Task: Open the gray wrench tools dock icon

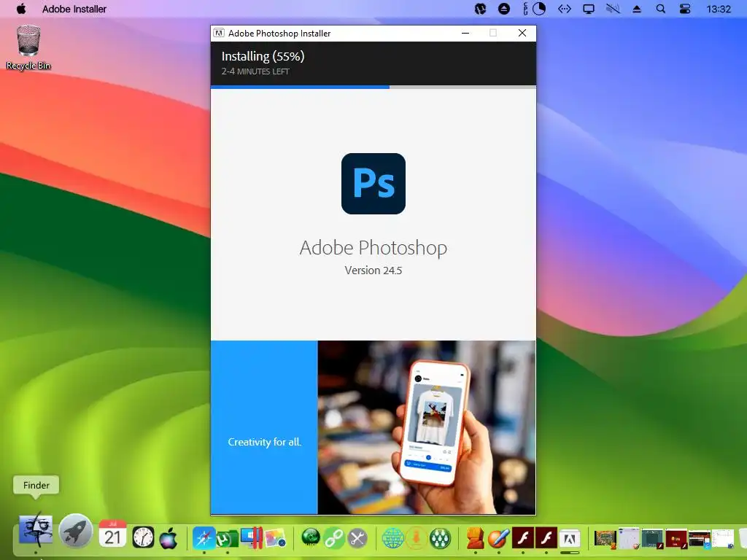Action: coord(357,539)
